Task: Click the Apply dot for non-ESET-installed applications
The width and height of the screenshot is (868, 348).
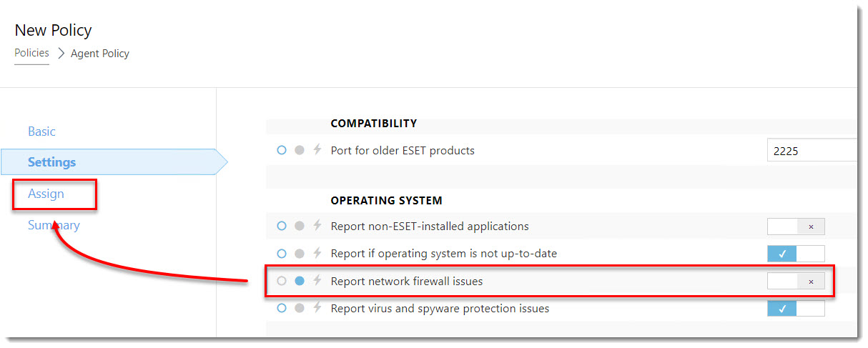Action: pyautogui.click(x=300, y=226)
